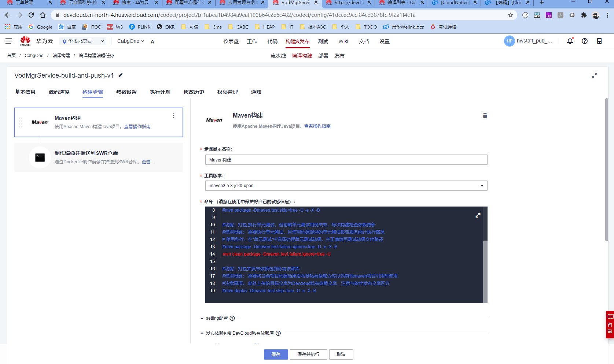Click the Huawei logo
This screenshot has height=364, width=614.
(25, 41)
